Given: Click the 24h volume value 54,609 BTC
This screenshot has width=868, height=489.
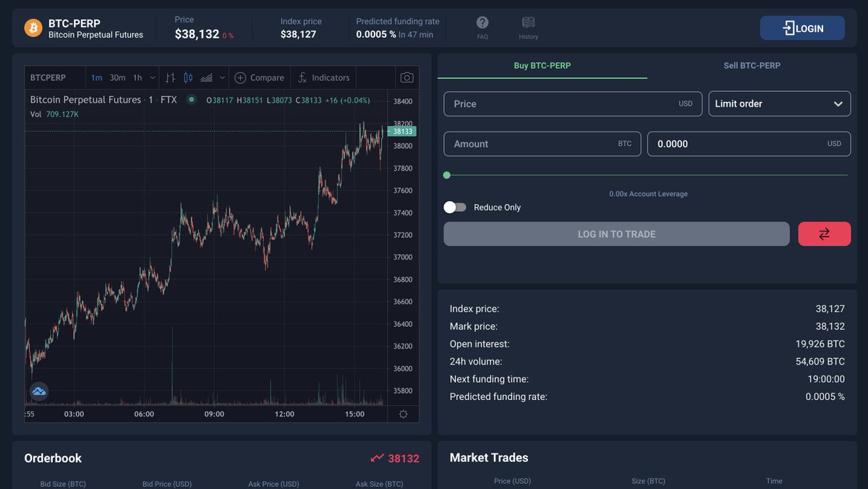Looking at the screenshot, I should [x=820, y=361].
